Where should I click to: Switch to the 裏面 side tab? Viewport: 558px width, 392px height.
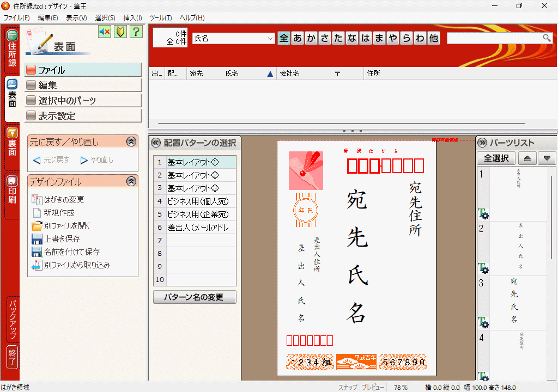pyautogui.click(x=12, y=143)
